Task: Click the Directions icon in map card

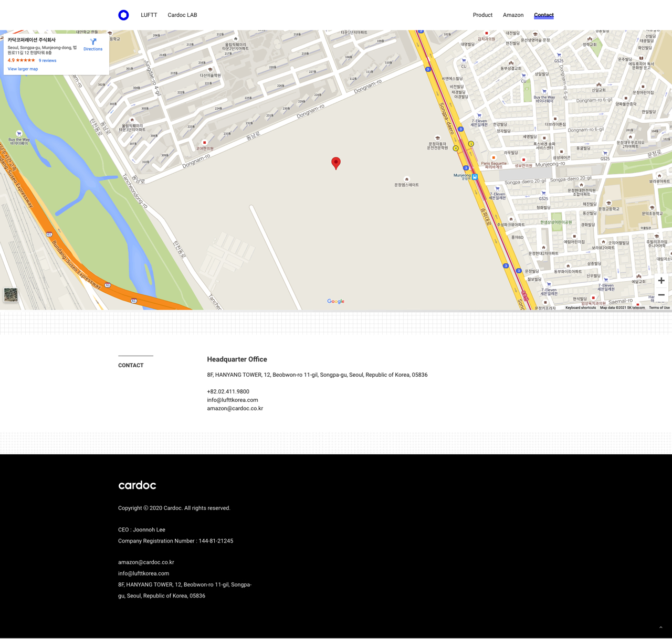Action: (93, 42)
